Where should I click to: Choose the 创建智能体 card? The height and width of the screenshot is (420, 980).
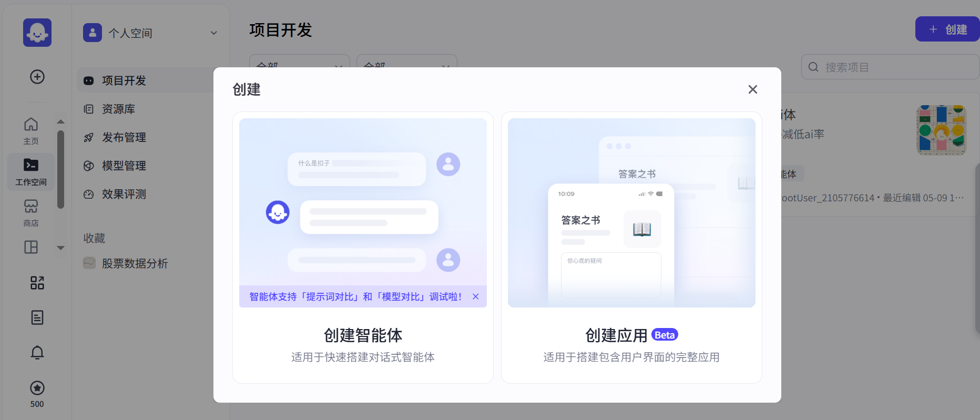363,247
